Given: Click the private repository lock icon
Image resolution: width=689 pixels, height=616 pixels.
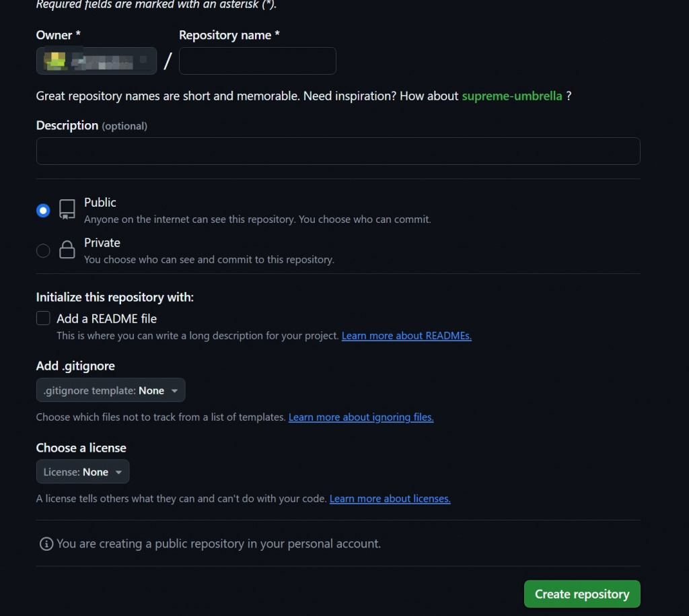Looking at the screenshot, I should tap(67, 249).
